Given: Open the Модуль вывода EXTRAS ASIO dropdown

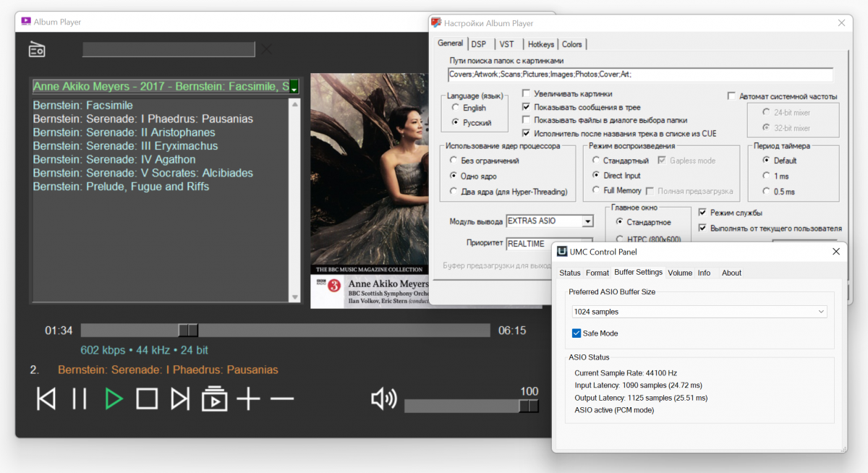Looking at the screenshot, I should (587, 221).
